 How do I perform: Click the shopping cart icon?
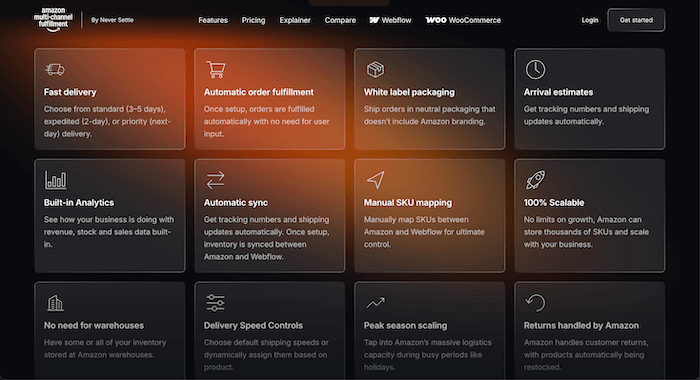click(216, 69)
